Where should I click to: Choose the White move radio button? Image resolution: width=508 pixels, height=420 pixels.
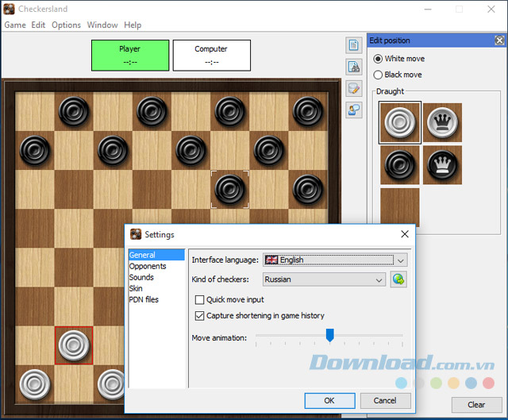(x=378, y=59)
